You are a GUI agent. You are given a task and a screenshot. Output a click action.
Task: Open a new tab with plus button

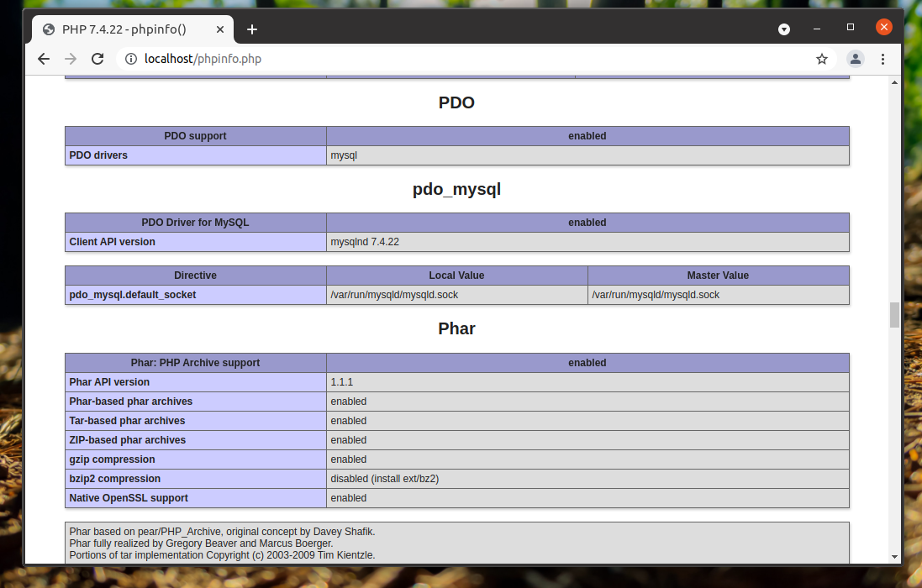click(x=251, y=29)
